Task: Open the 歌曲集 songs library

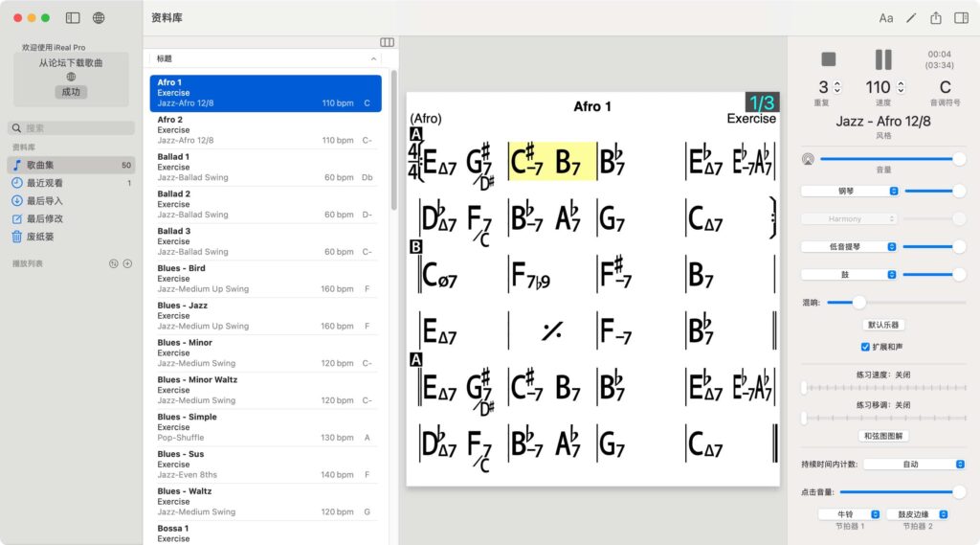Action: (x=71, y=165)
